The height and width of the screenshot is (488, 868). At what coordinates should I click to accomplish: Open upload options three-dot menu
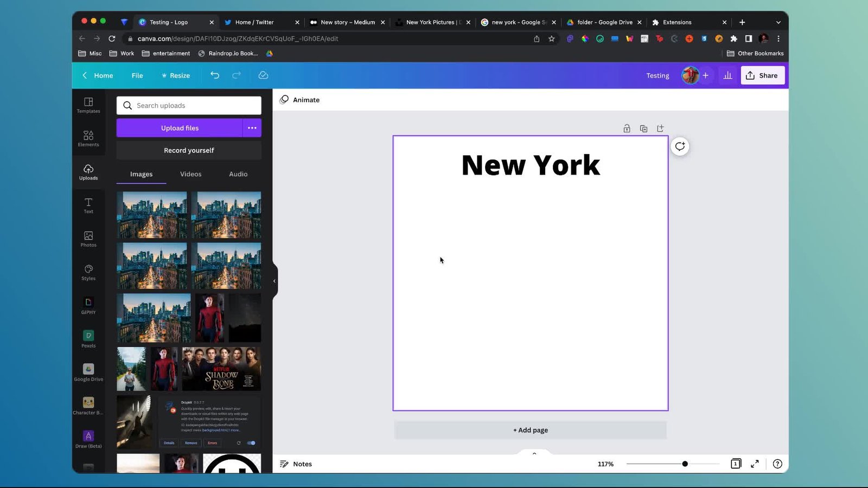pos(252,128)
